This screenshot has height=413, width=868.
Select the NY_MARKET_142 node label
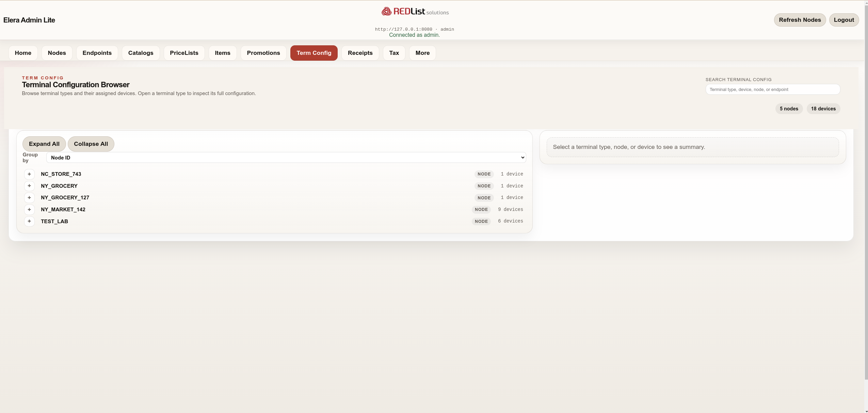63,210
